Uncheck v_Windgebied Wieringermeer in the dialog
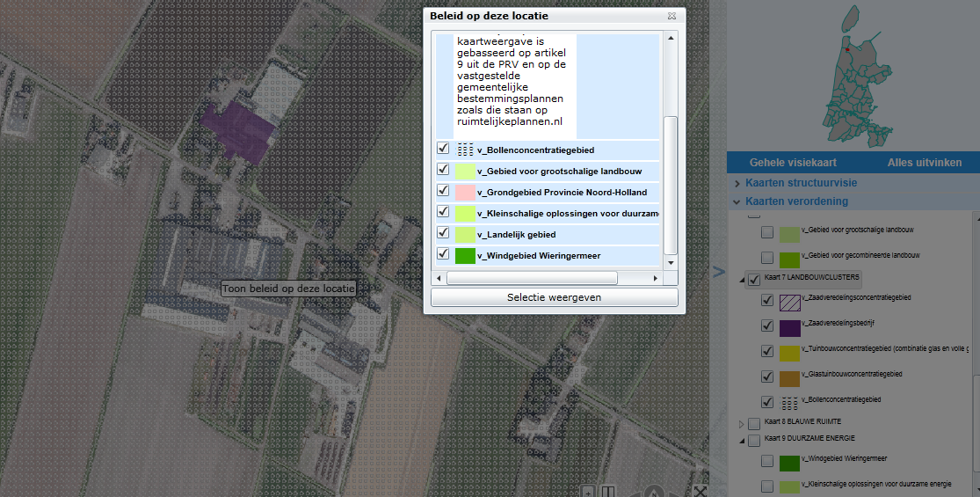 [444, 254]
